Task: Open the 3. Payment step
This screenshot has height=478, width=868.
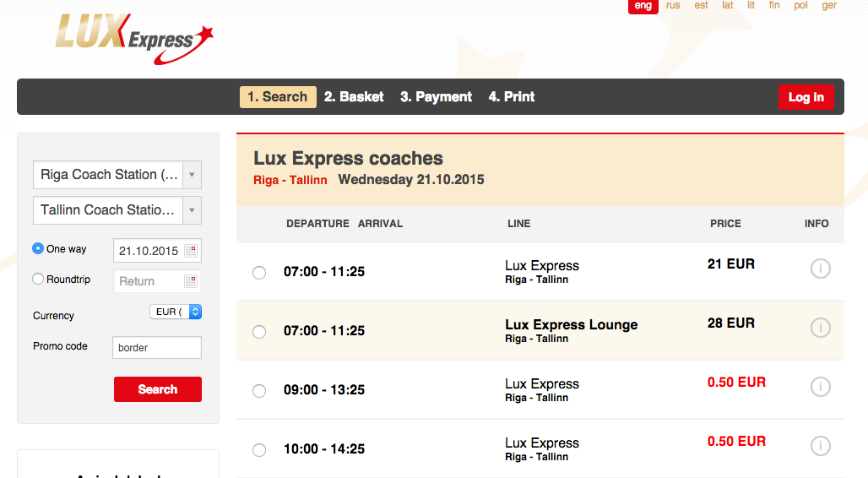Action: tap(437, 97)
